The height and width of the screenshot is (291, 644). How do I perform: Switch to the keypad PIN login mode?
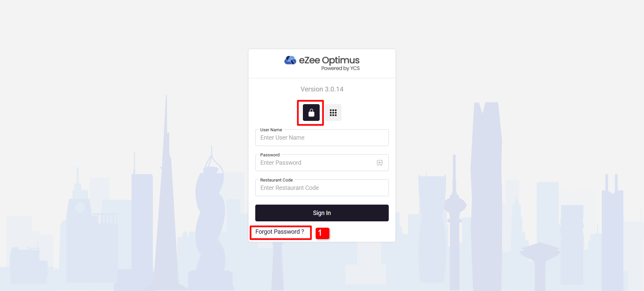(x=333, y=113)
